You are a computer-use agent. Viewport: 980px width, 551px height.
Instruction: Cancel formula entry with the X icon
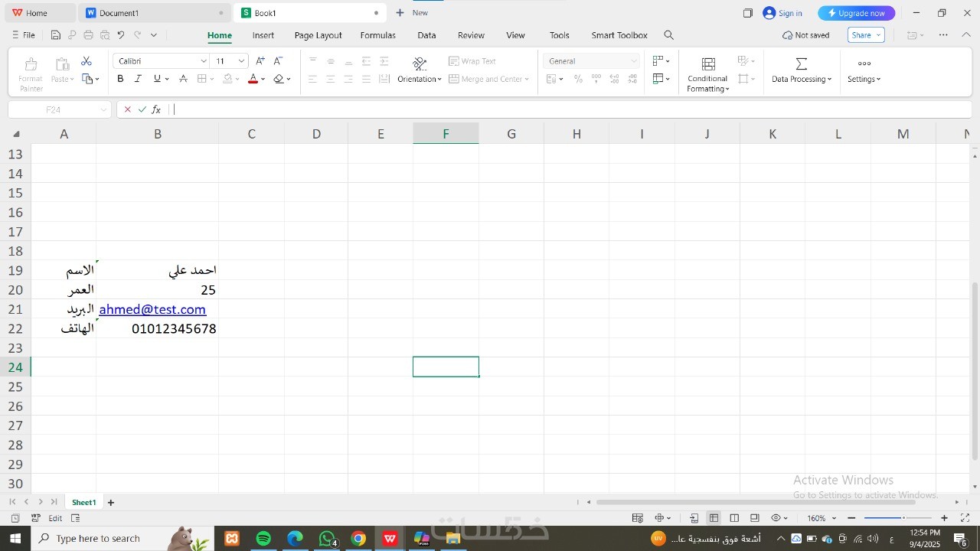click(127, 109)
